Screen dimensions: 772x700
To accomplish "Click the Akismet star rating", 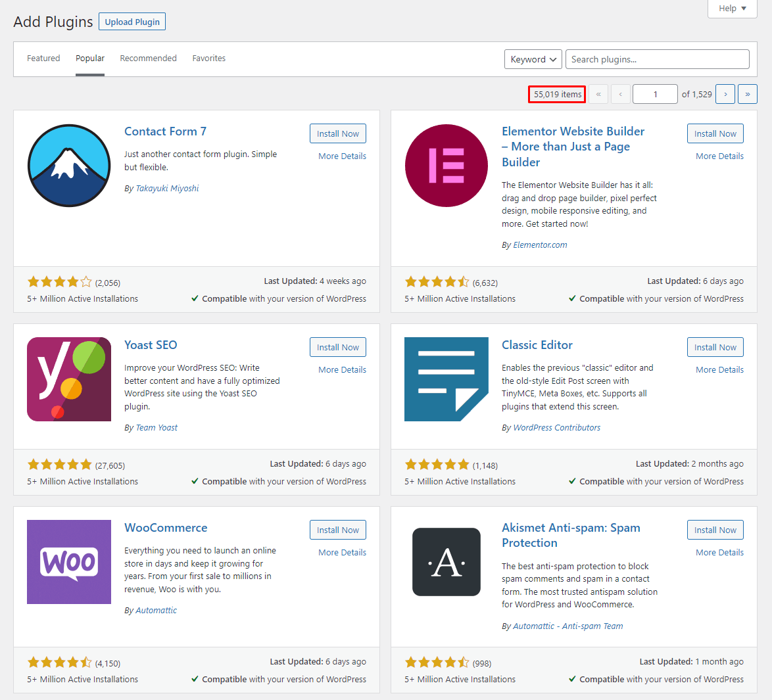I will [x=437, y=663].
